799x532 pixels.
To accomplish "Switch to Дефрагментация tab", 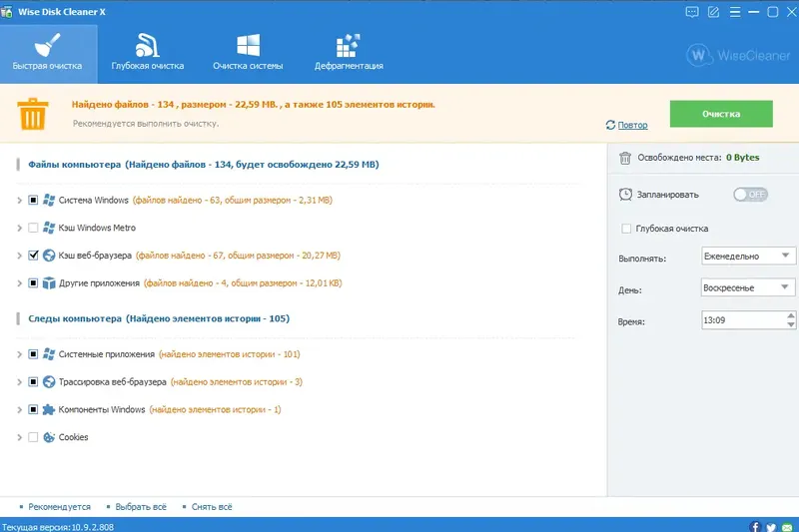I will click(x=349, y=54).
